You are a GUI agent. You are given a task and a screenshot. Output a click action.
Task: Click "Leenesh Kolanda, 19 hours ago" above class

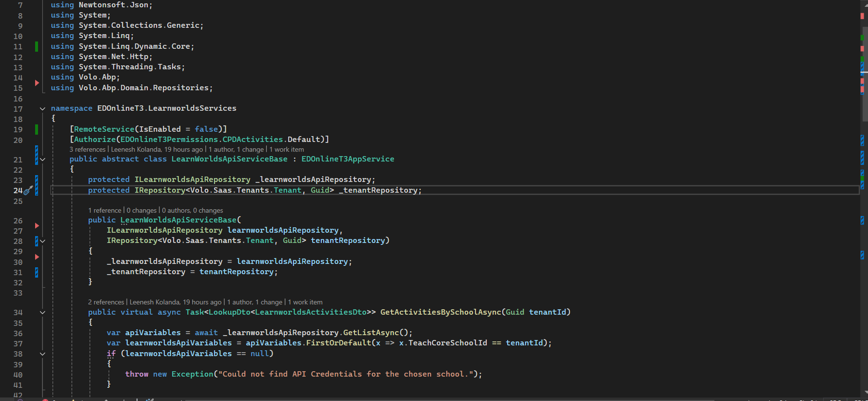[x=157, y=150]
